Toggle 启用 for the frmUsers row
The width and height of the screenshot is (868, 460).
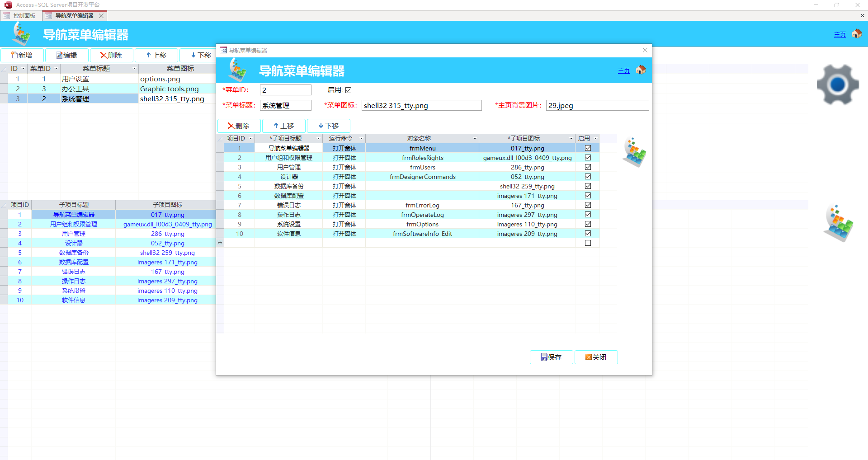588,167
